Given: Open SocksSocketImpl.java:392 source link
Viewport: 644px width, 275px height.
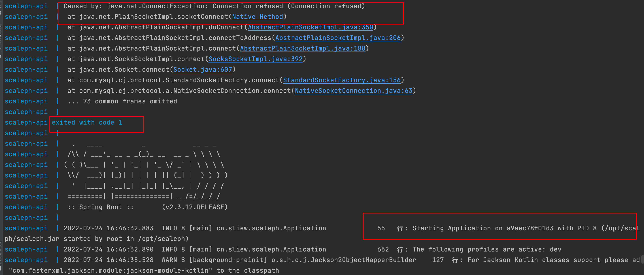Looking at the screenshot, I should [x=256, y=59].
